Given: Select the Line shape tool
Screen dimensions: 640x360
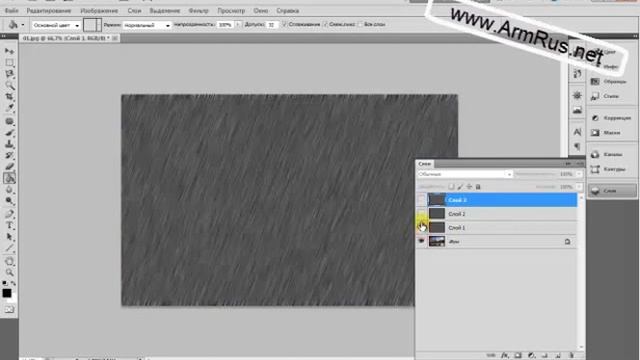Looking at the screenshot, I should tap(9, 248).
